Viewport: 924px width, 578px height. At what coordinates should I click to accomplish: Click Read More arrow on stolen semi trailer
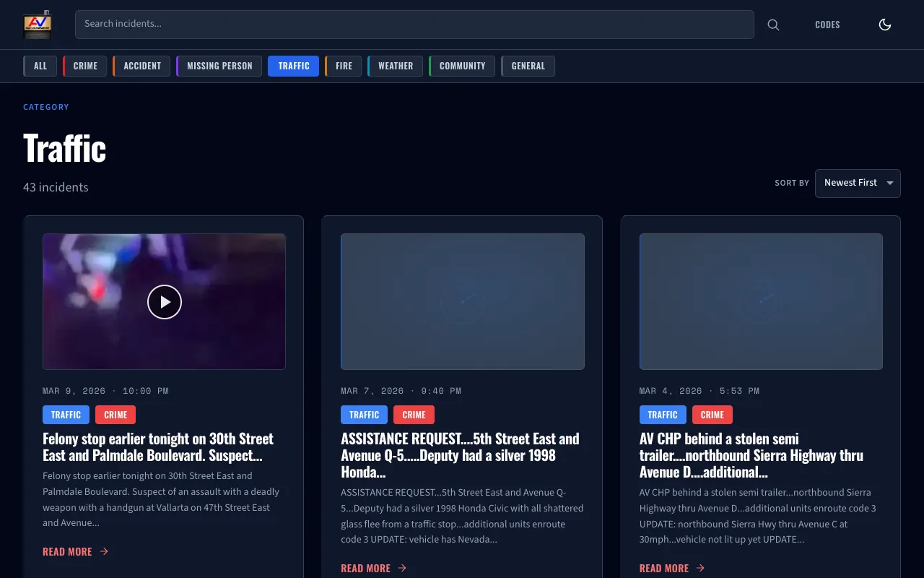click(x=700, y=568)
